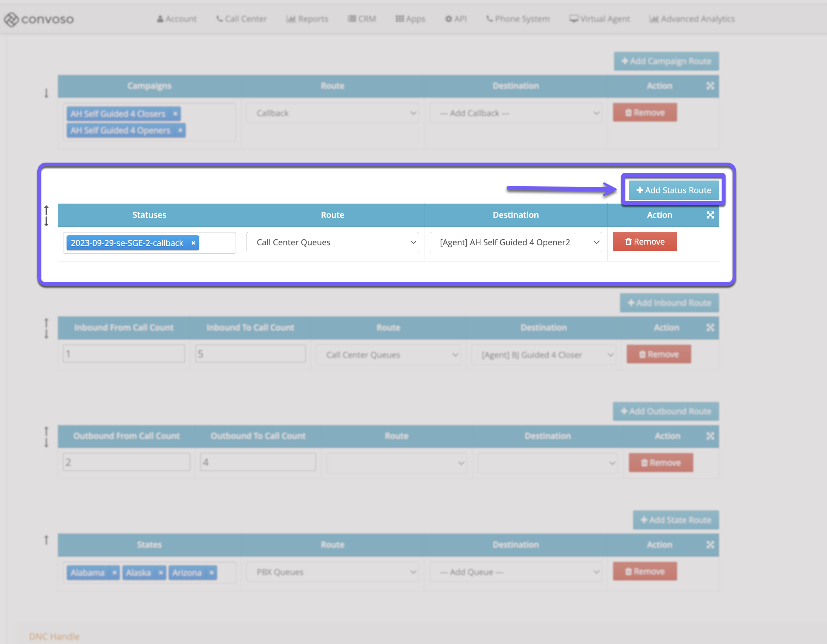
Task: Remove the Alabama state tag
Action: 114,573
